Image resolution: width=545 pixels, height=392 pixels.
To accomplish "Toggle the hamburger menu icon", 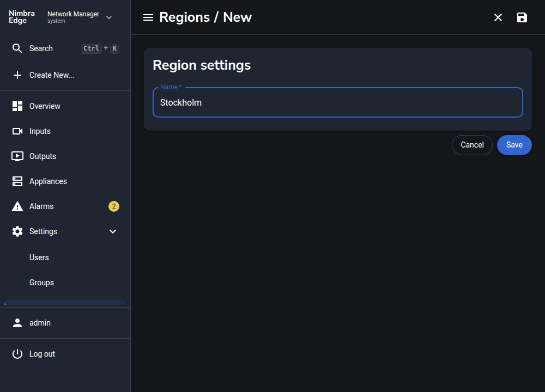I will [x=148, y=17].
